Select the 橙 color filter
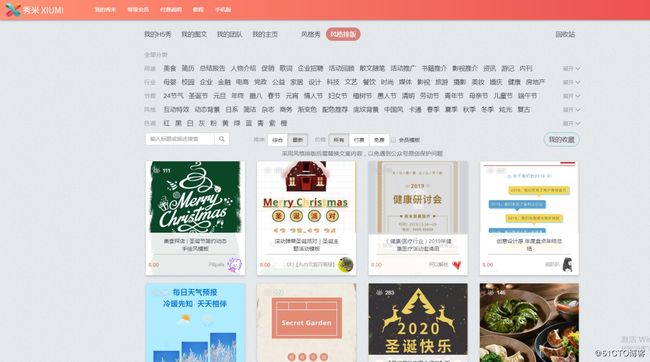650x362 pixels. 284,123
